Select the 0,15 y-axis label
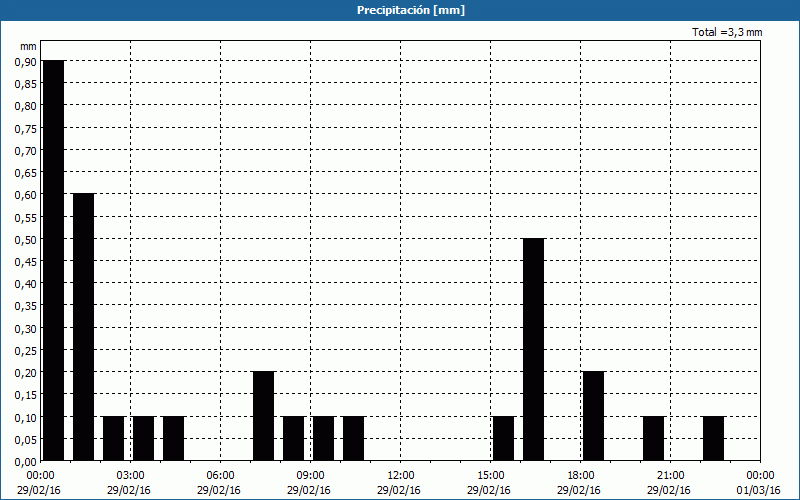Screen dimensions: 800x500 pos(26,395)
